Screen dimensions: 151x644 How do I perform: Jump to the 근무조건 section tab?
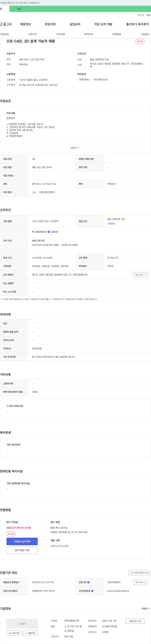pos(33,34)
